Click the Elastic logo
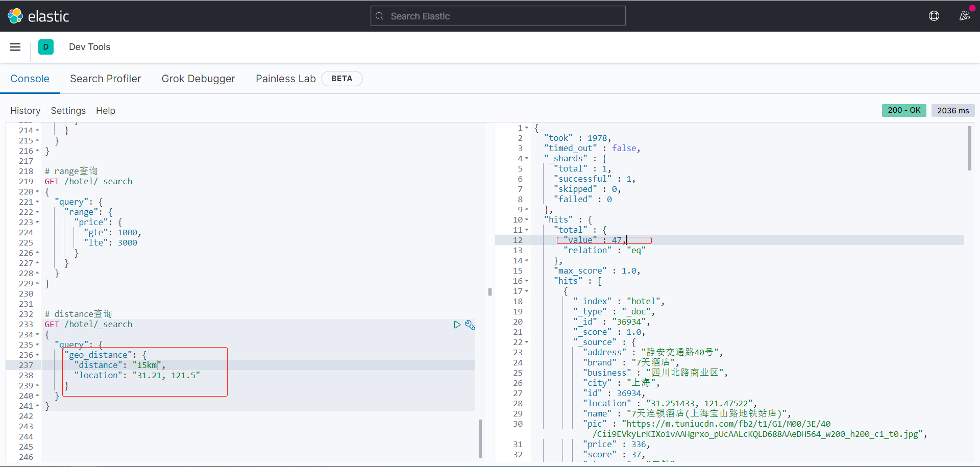 point(38,16)
